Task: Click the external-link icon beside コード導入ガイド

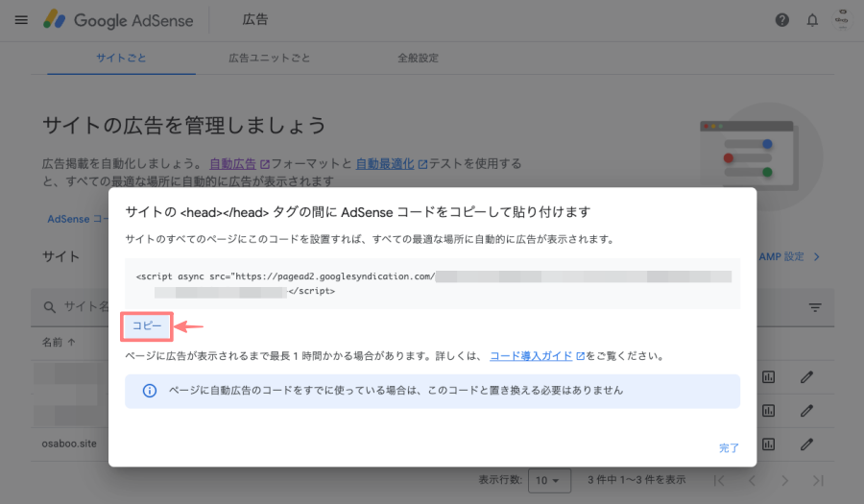Action: (580, 356)
